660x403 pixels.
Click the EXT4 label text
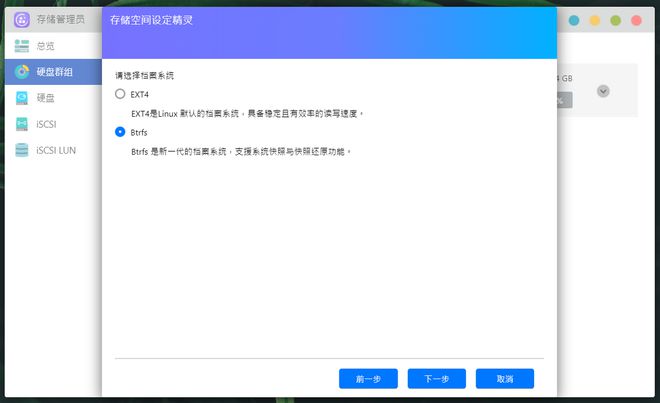point(139,94)
